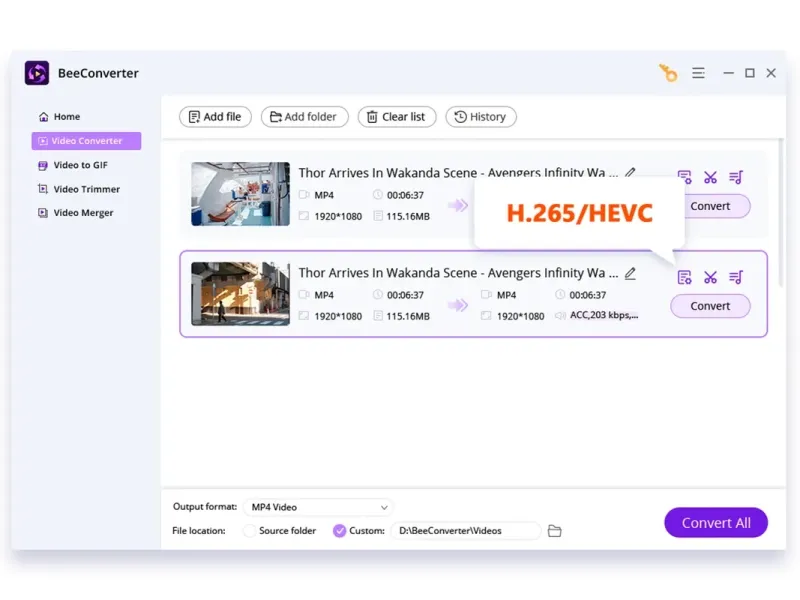Open output settings icon for first video

[684, 177]
